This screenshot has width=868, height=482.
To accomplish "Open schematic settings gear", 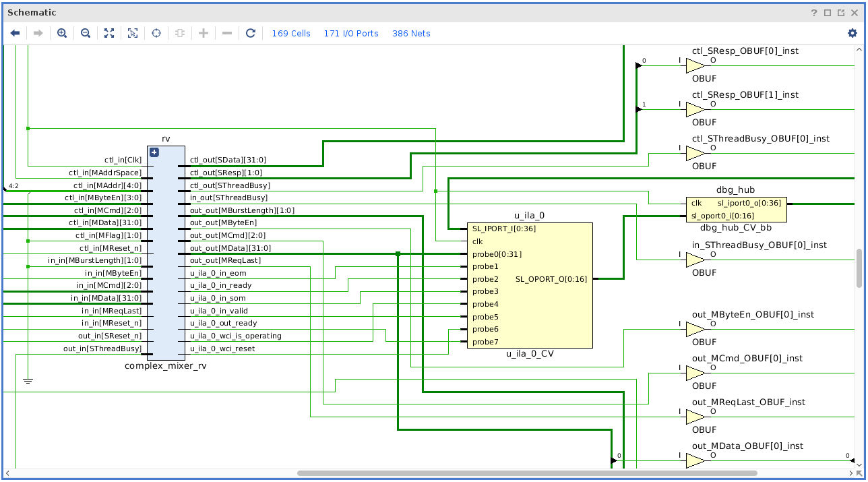I will pyautogui.click(x=852, y=33).
